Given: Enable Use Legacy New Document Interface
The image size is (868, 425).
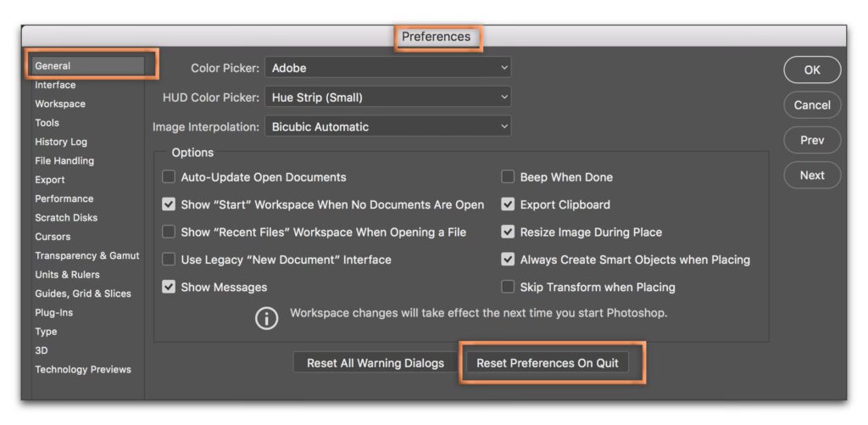Looking at the screenshot, I should pyautogui.click(x=169, y=260).
